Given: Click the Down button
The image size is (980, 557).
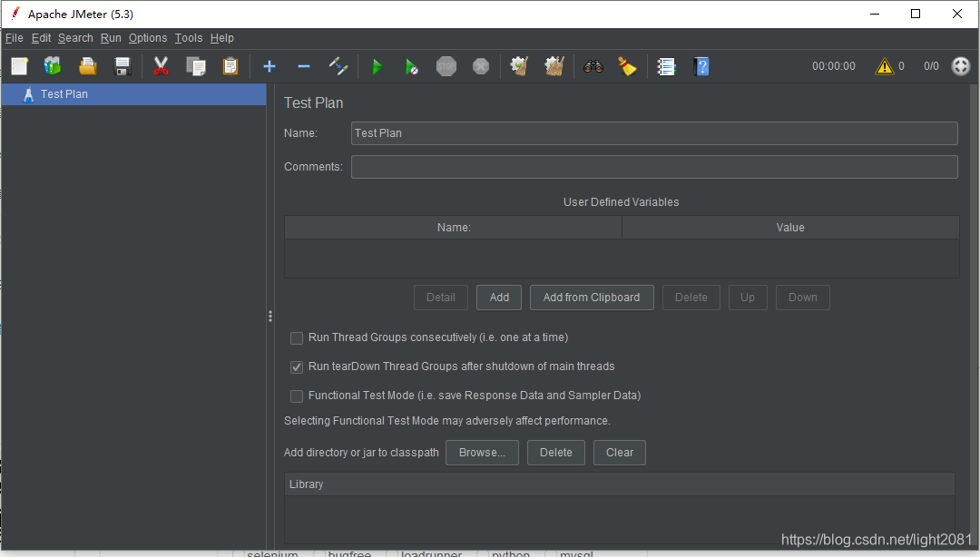Looking at the screenshot, I should [x=802, y=298].
